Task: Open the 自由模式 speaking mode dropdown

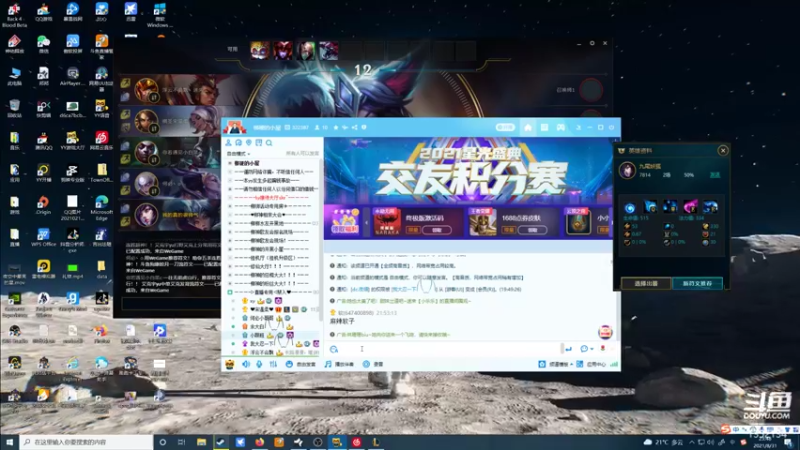Action: click(236, 154)
